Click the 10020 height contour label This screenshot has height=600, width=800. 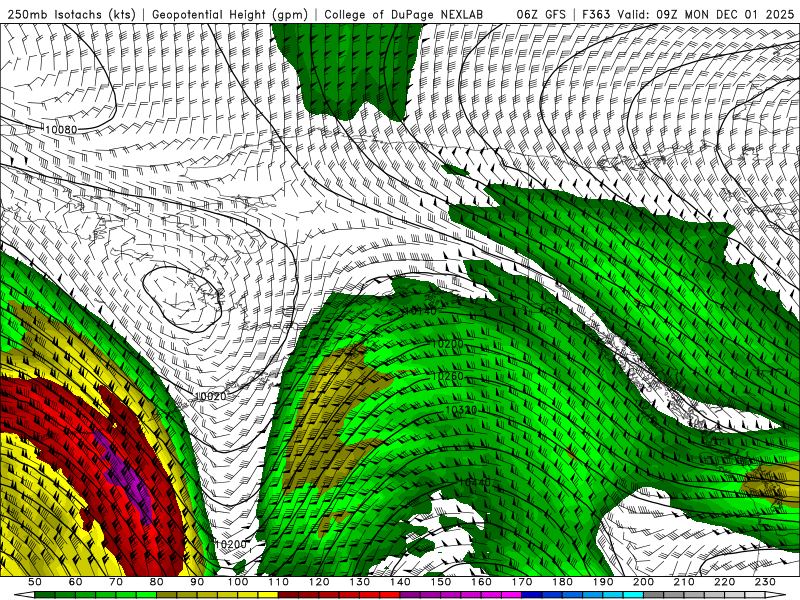coord(210,396)
